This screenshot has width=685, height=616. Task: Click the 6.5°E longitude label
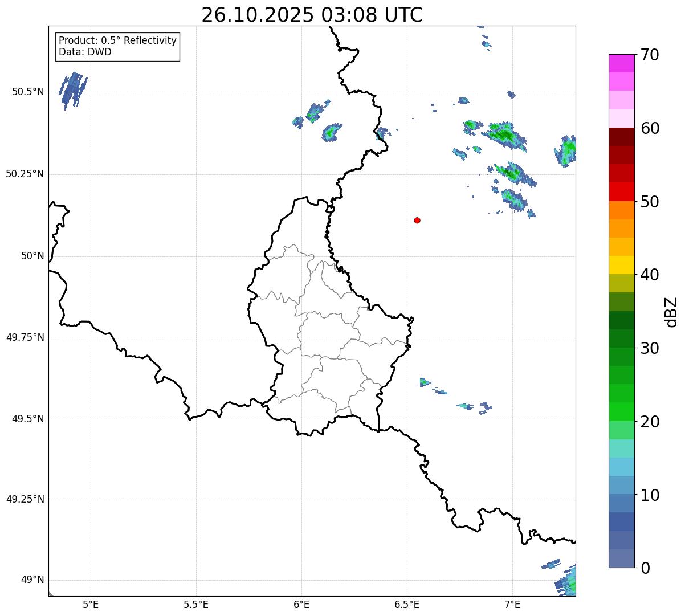[x=407, y=604]
